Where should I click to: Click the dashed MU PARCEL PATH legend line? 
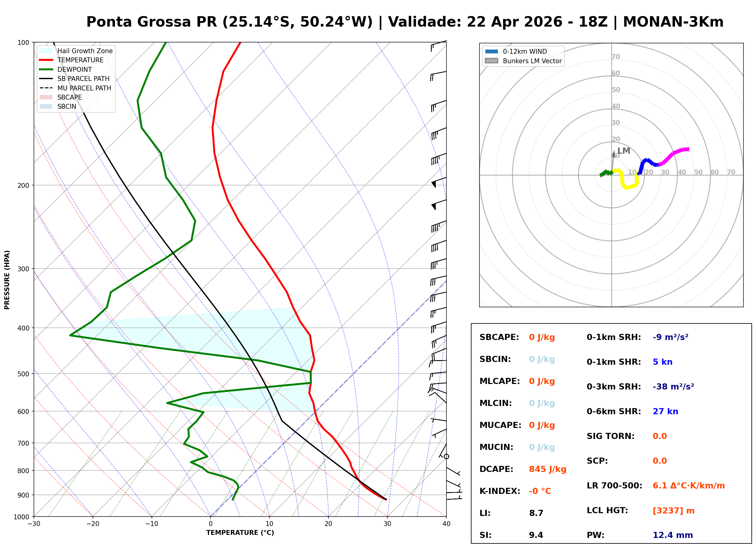[x=46, y=88]
